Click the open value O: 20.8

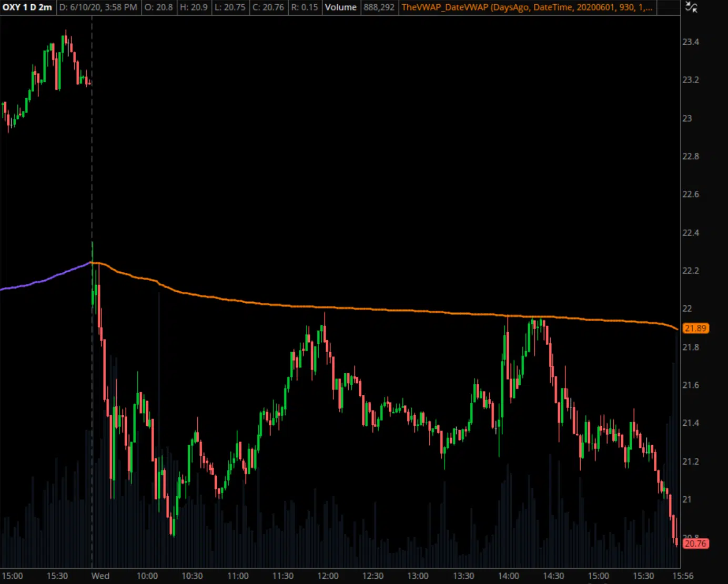click(159, 7)
